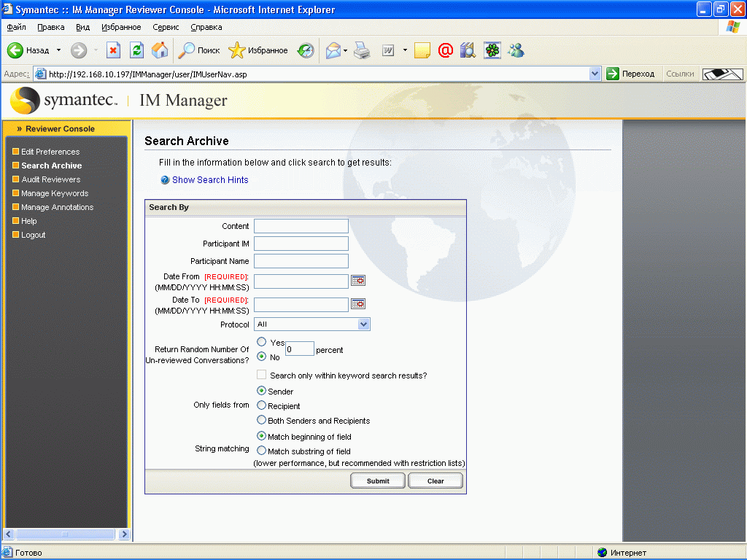Click the Messenger people icon
Viewport: 747px width, 560px height.
(x=516, y=50)
